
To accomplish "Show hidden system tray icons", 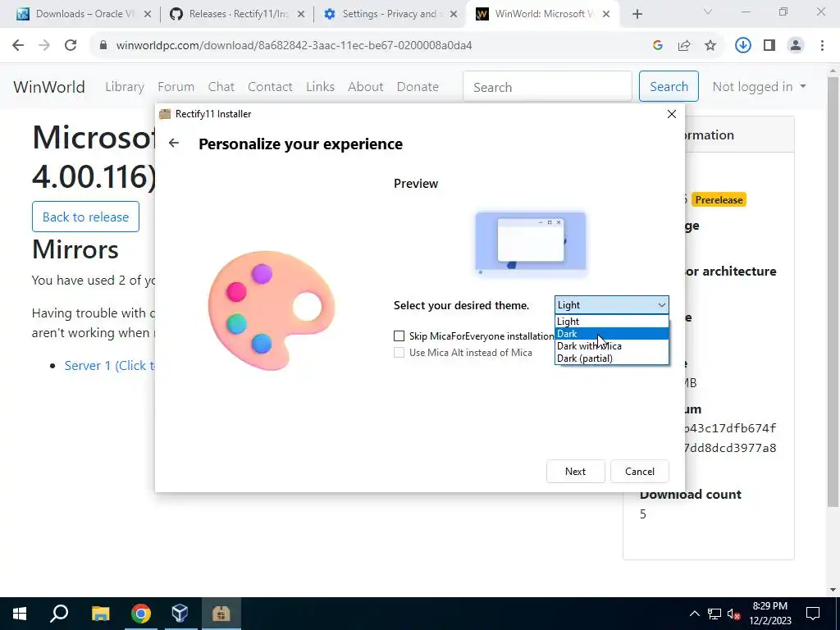I will tap(694, 614).
